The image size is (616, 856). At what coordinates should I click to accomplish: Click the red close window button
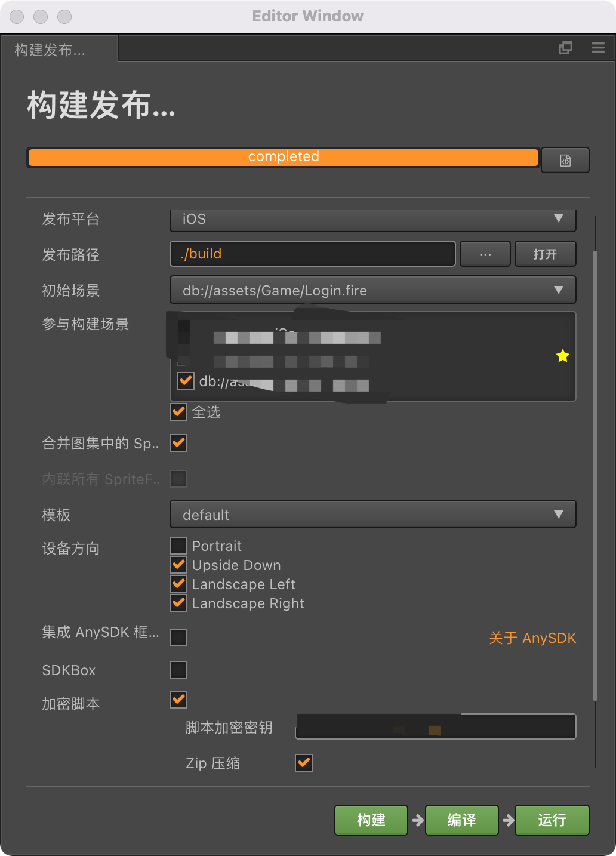coord(17,16)
